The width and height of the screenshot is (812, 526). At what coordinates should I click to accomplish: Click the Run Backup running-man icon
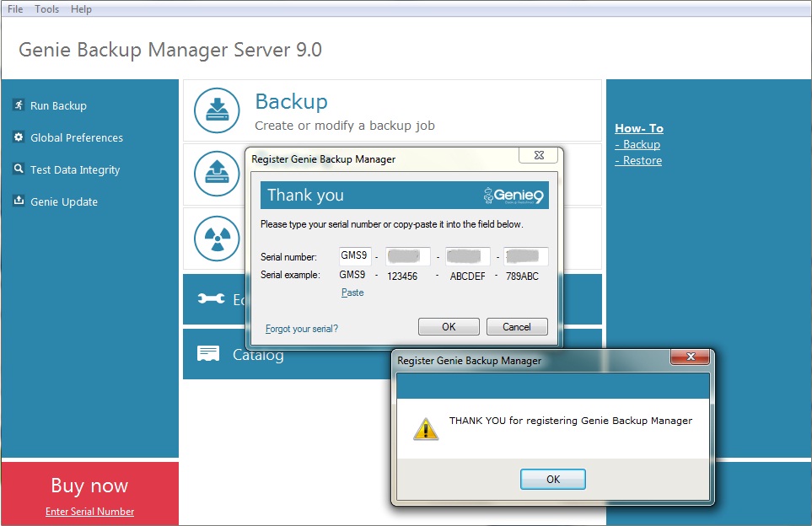click(x=19, y=105)
